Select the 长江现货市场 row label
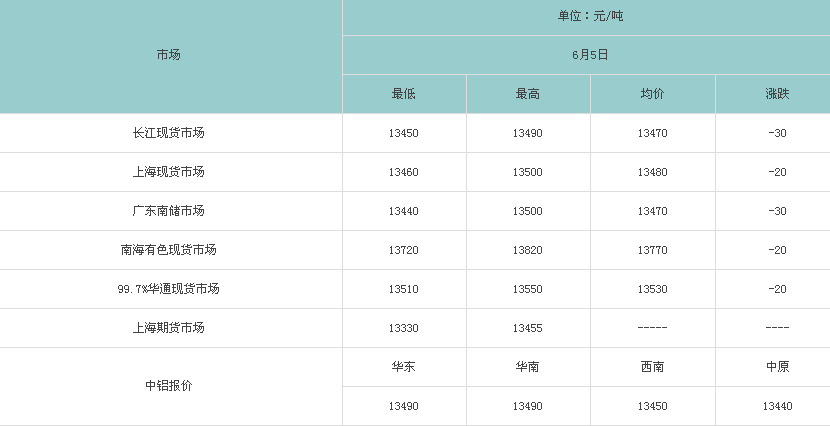Screen dimensions: 830x426 [168, 133]
